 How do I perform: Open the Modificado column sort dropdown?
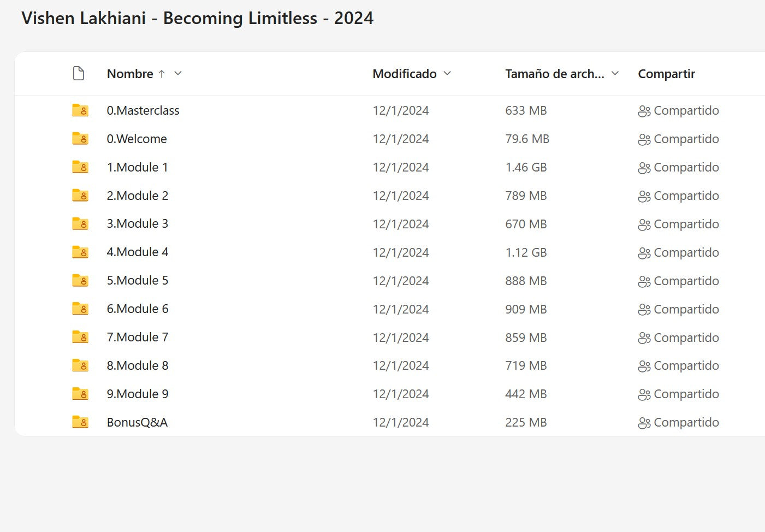point(447,74)
